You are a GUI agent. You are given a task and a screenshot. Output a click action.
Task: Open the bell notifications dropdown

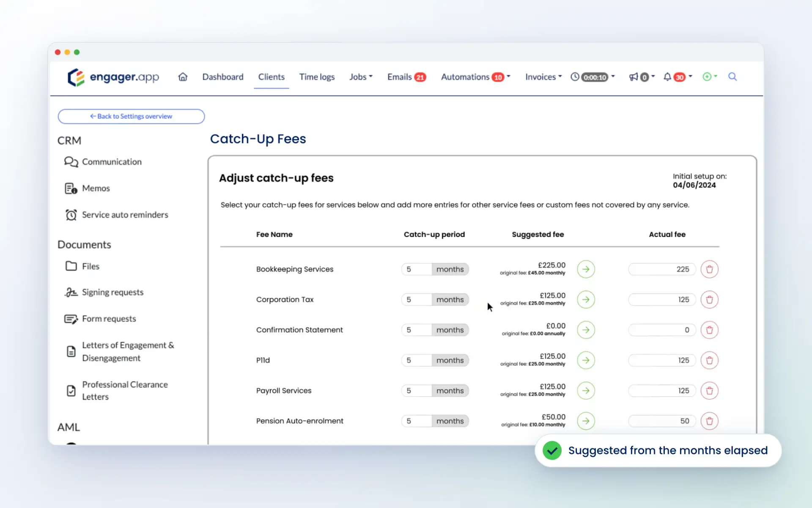(x=678, y=77)
